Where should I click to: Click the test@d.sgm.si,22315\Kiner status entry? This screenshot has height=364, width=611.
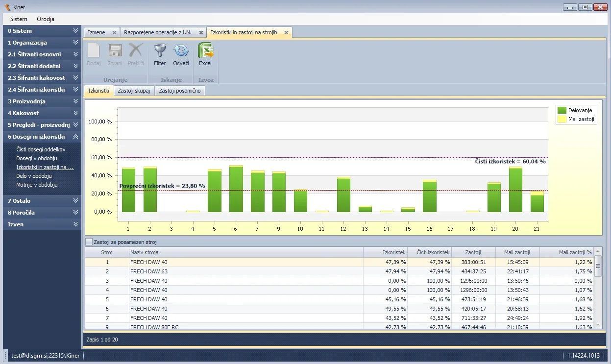pyautogui.click(x=45, y=356)
